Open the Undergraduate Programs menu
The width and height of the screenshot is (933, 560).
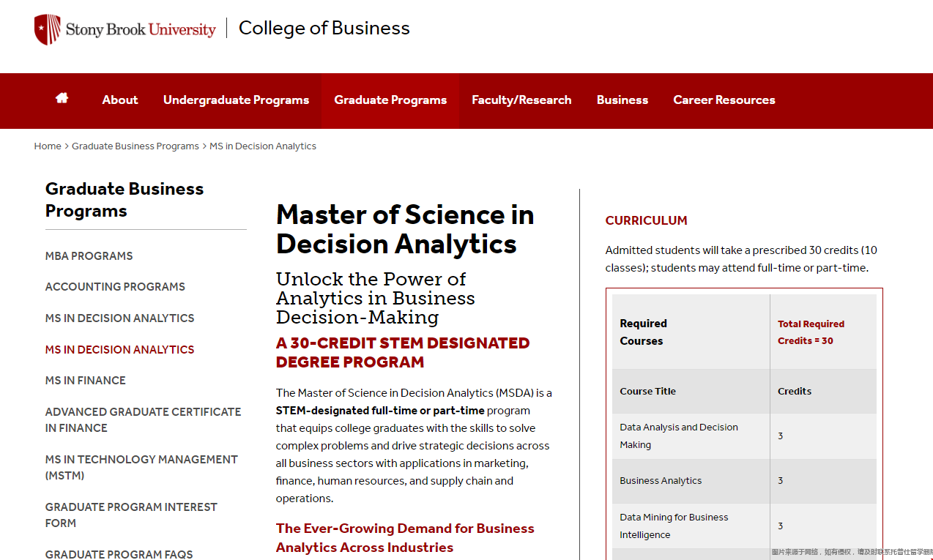[x=236, y=100]
